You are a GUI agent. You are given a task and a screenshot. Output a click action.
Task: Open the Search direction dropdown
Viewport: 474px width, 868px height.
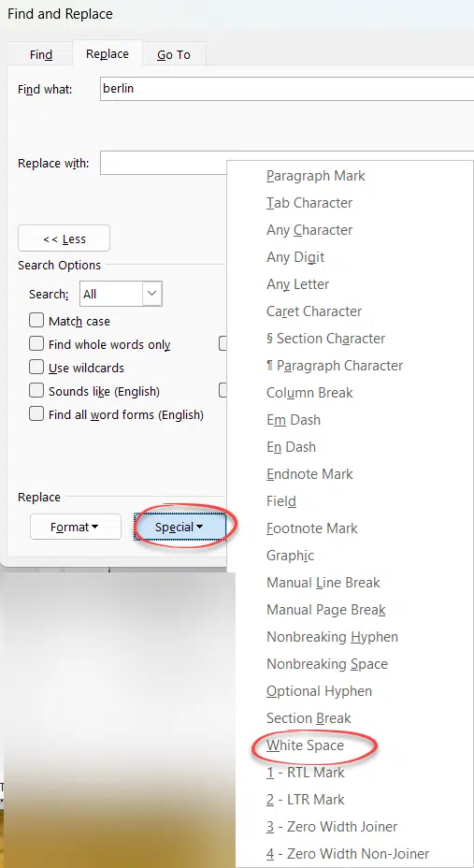[x=122, y=294]
